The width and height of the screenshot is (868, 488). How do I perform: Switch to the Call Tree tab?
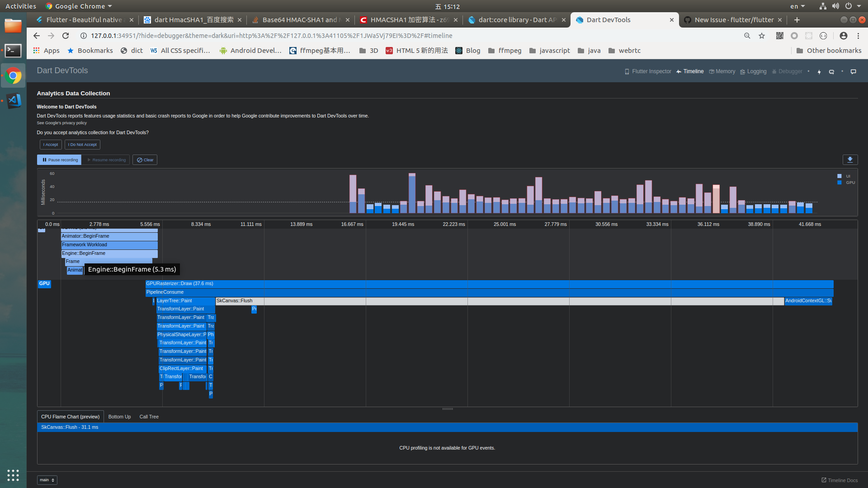pyautogui.click(x=149, y=417)
